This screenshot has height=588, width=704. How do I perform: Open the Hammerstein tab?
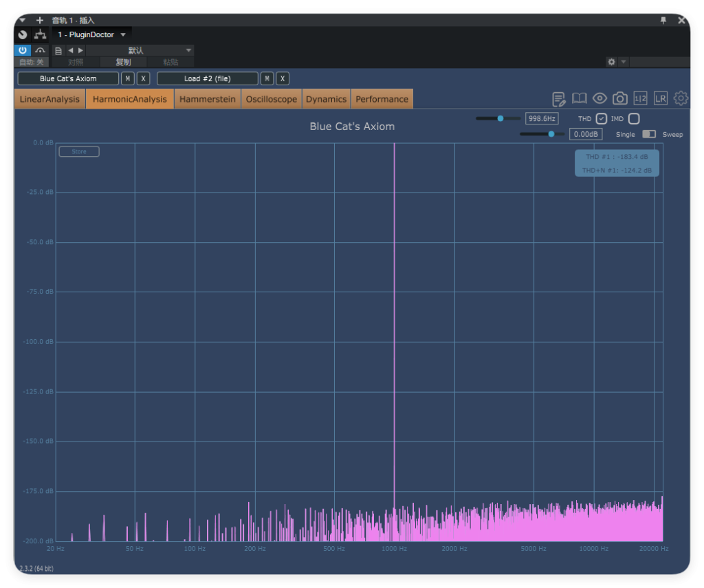[208, 99]
